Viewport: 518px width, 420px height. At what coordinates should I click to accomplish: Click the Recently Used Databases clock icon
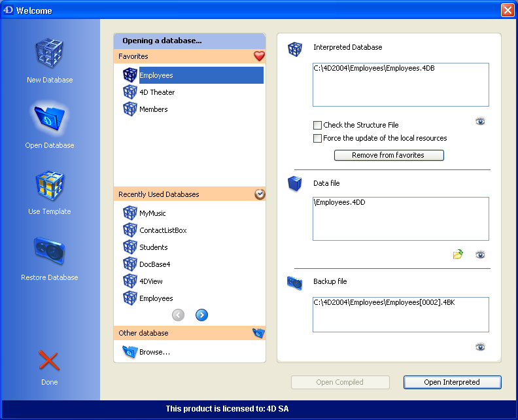260,194
